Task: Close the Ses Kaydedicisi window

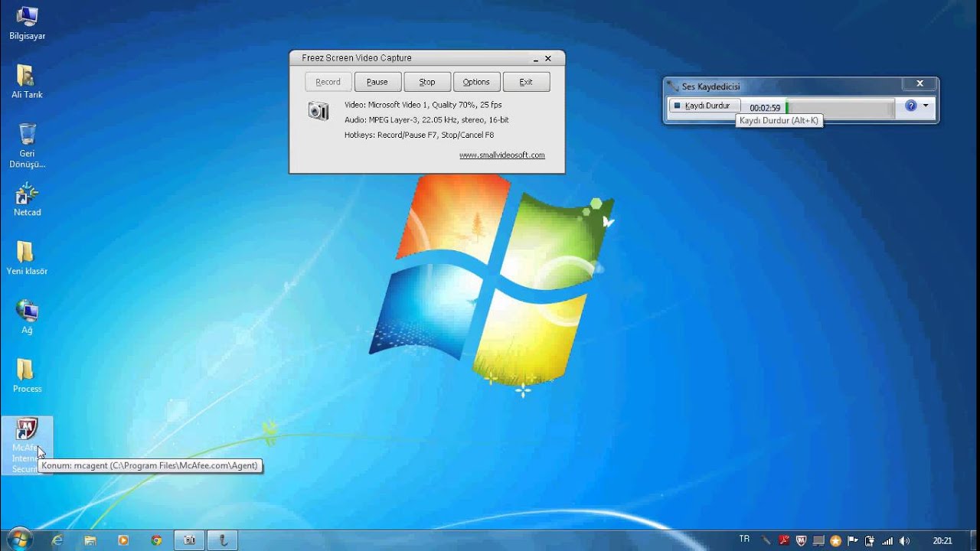Action: [x=920, y=83]
